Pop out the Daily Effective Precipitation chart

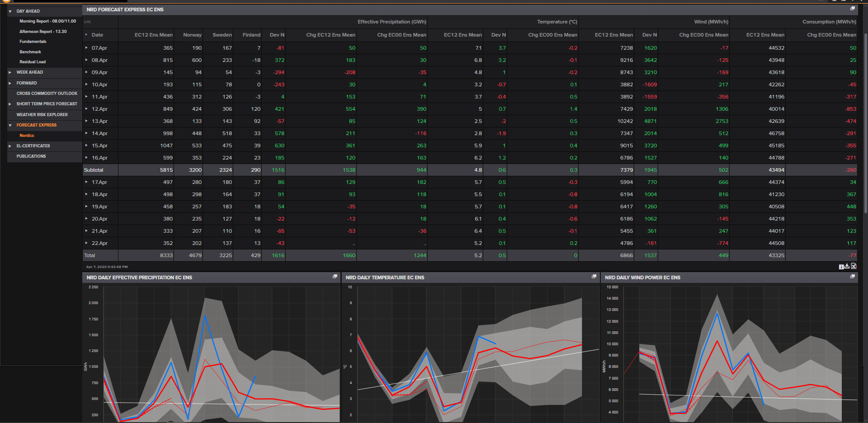(335, 277)
